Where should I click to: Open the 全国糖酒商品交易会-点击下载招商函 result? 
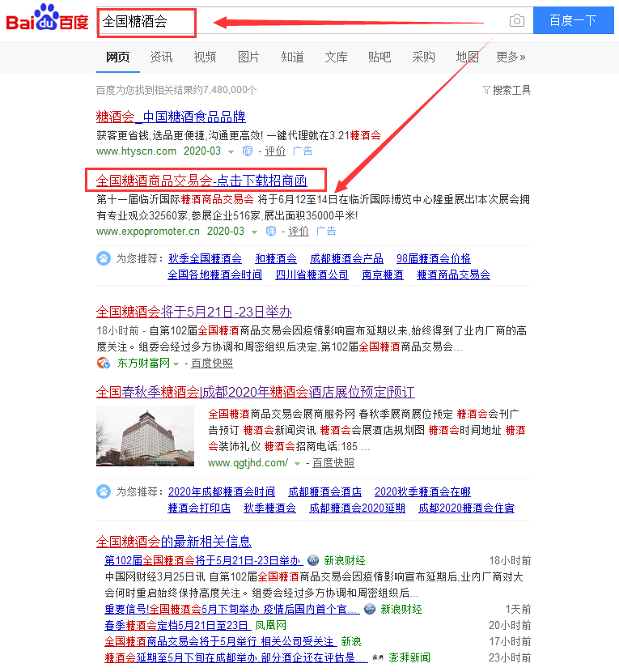coord(206,180)
